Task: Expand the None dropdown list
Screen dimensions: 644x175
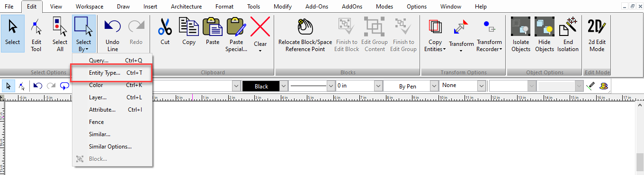Action: pyautogui.click(x=482, y=86)
